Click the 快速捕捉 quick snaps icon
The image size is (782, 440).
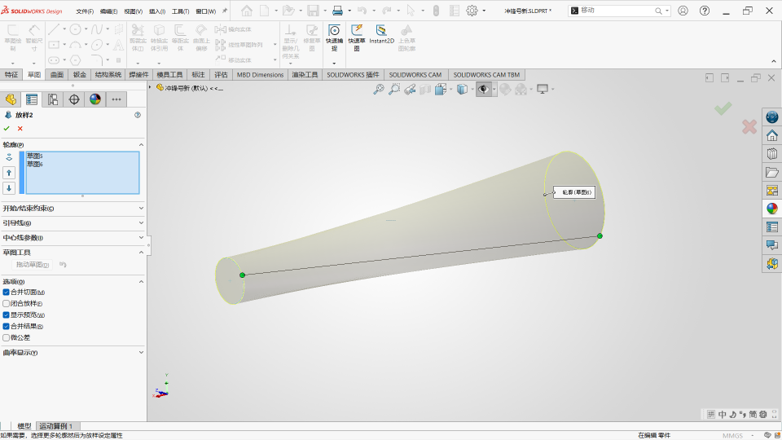coord(335,37)
